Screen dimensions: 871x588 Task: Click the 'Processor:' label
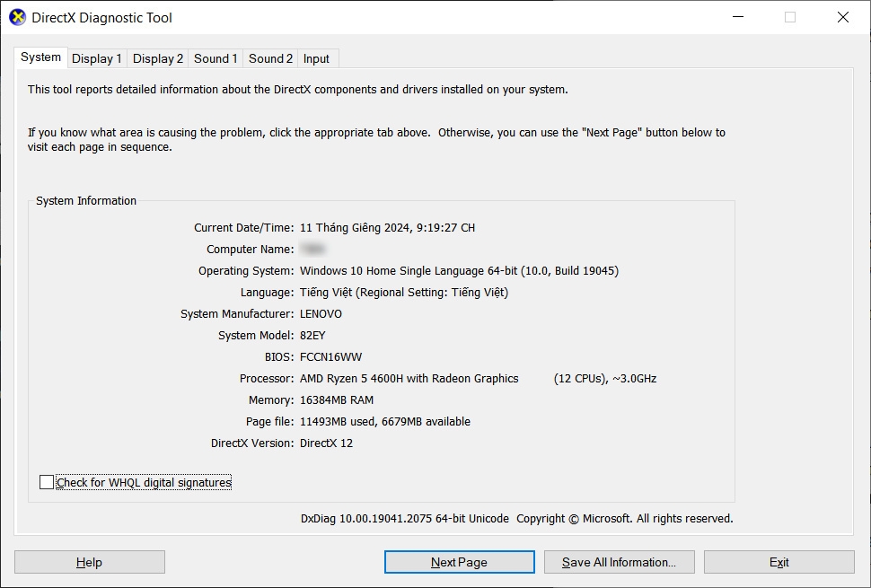click(x=267, y=379)
